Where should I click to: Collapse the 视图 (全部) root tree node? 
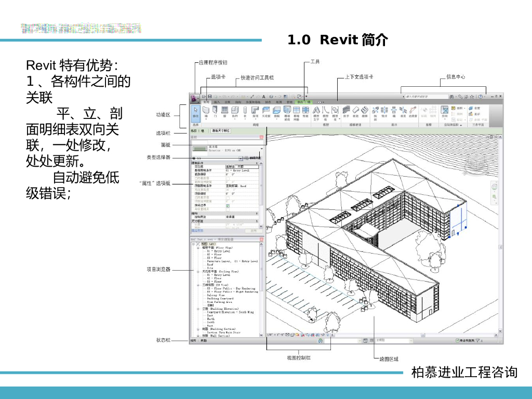pyautogui.click(x=193, y=244)
